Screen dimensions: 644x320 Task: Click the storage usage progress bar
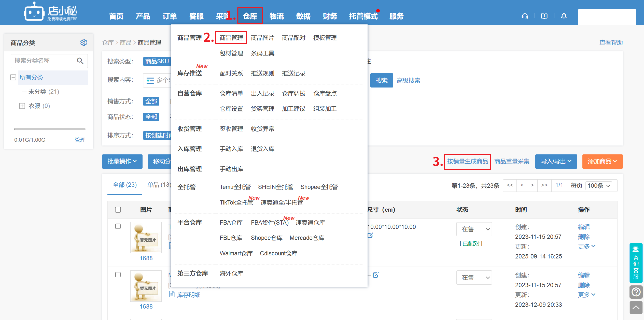click(50, 129)
